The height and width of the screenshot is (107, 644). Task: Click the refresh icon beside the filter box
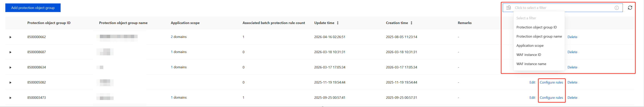pyautogui.click(x=630, y=8)
